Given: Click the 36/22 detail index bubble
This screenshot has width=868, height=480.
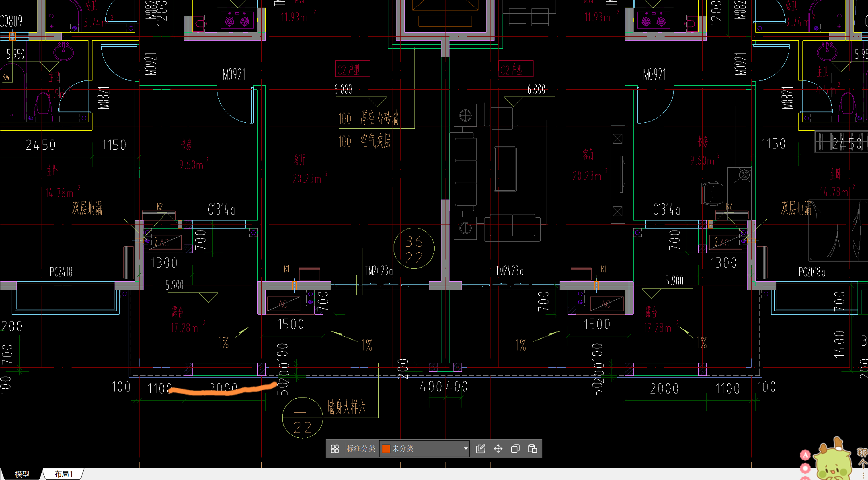Looking at the screenshot, I should coord(414,249).
